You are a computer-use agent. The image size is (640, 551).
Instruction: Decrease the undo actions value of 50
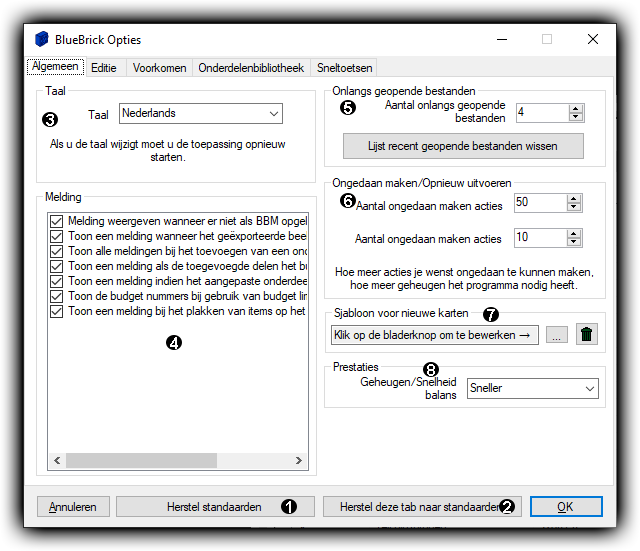573,207
